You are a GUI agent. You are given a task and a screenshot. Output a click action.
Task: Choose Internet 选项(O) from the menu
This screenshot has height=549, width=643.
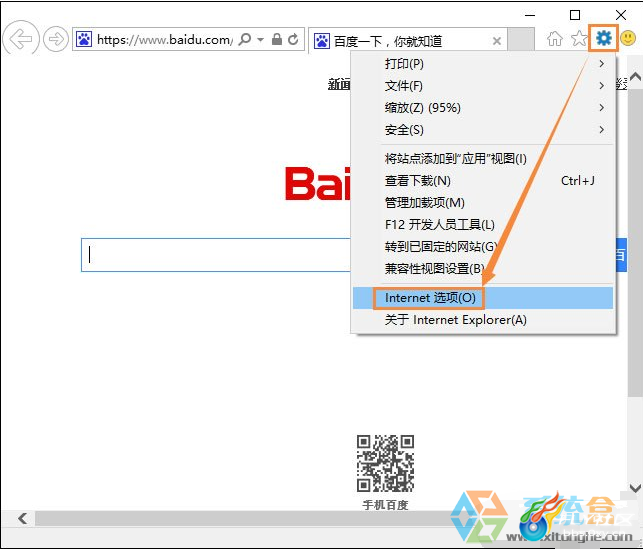coord(483,298)
